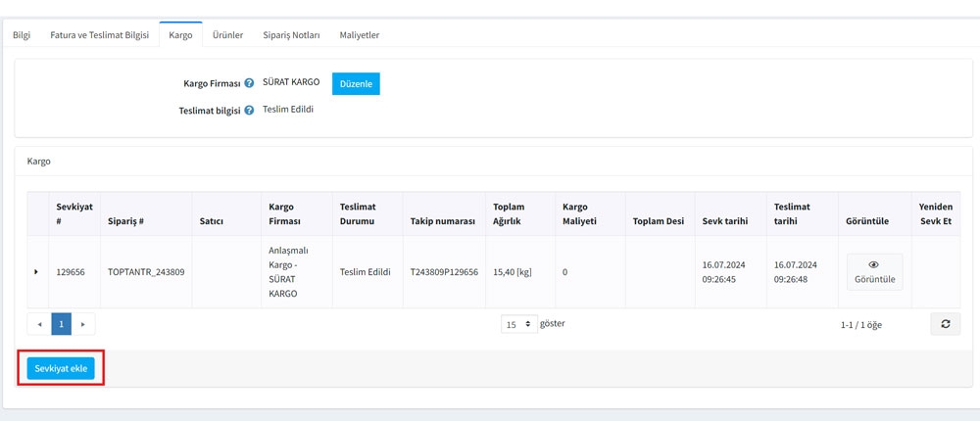The height and width of the screenshot is (421, 980).
Task: Switch to the Maliyetler tab
Action: pos(359,35)
